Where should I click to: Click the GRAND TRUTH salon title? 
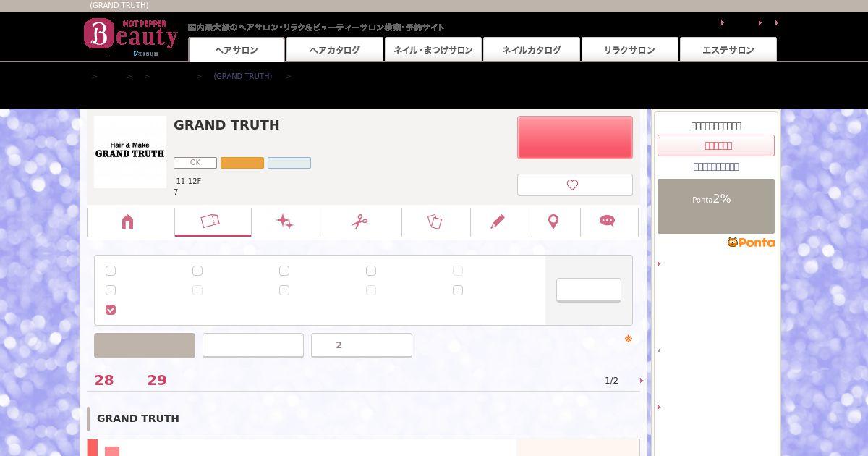pos(226,124)
